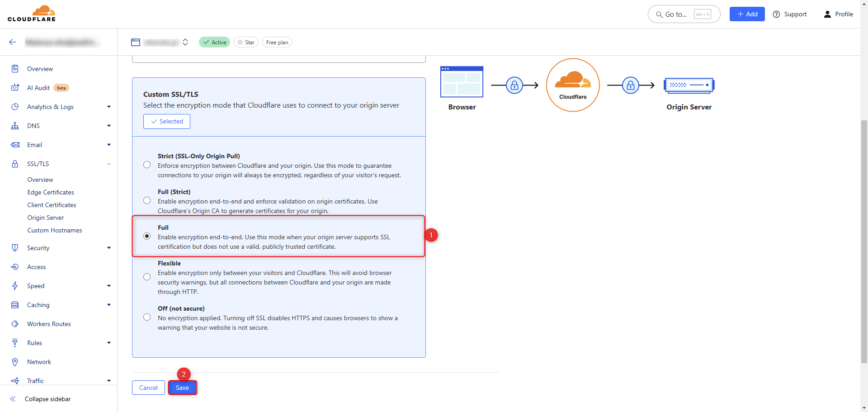Open Custom Hostnames submenu item
Image resolution: width=868 pixels, height=412 pixels.
point(55,230)
